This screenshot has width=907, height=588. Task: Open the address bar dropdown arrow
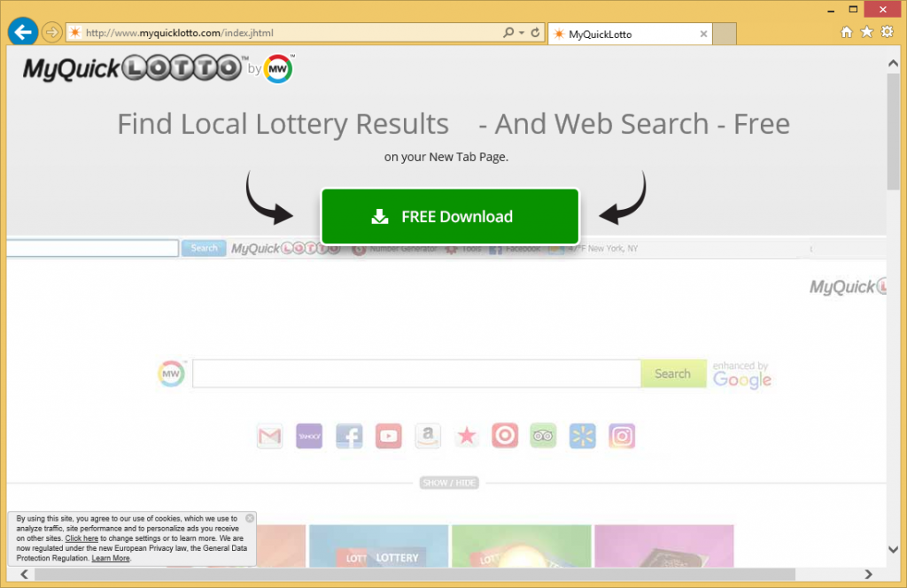point(522,33)
